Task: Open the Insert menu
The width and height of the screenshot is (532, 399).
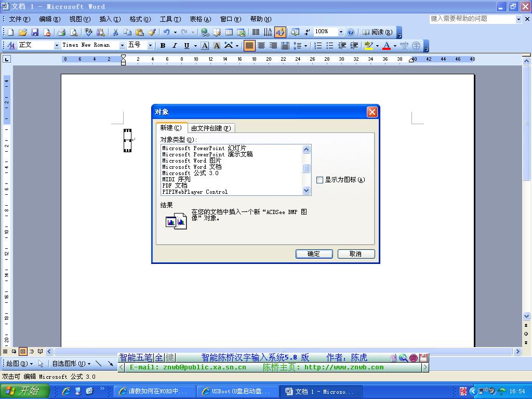Action: (110, 19)
